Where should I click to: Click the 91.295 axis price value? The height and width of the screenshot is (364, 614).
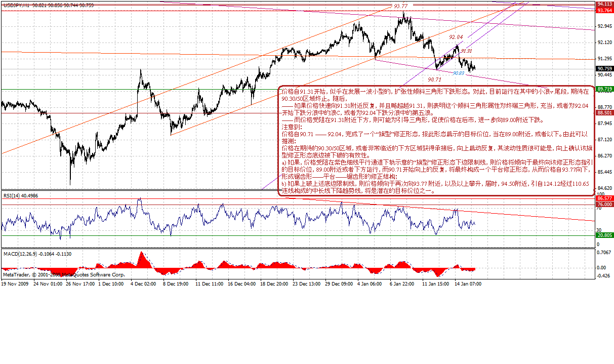pyautogui.click(x=605, y=58)
